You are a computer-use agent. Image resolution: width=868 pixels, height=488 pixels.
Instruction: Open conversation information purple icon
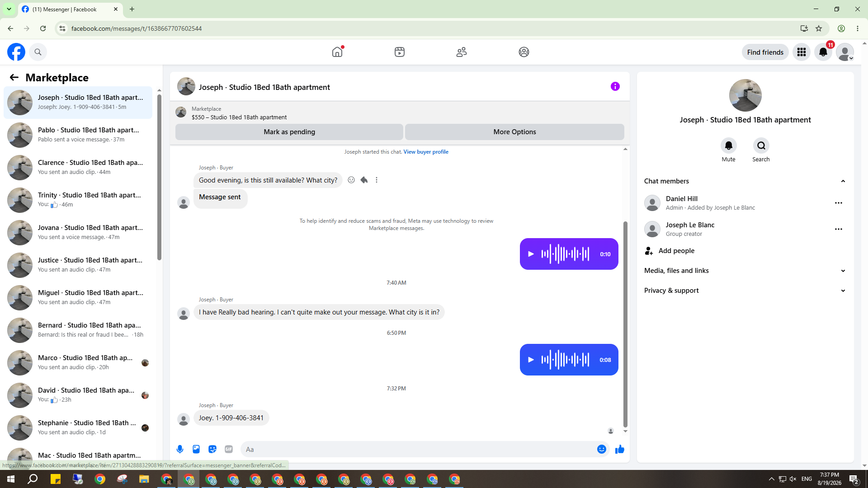pyautogui.click(x=615, y=86)
